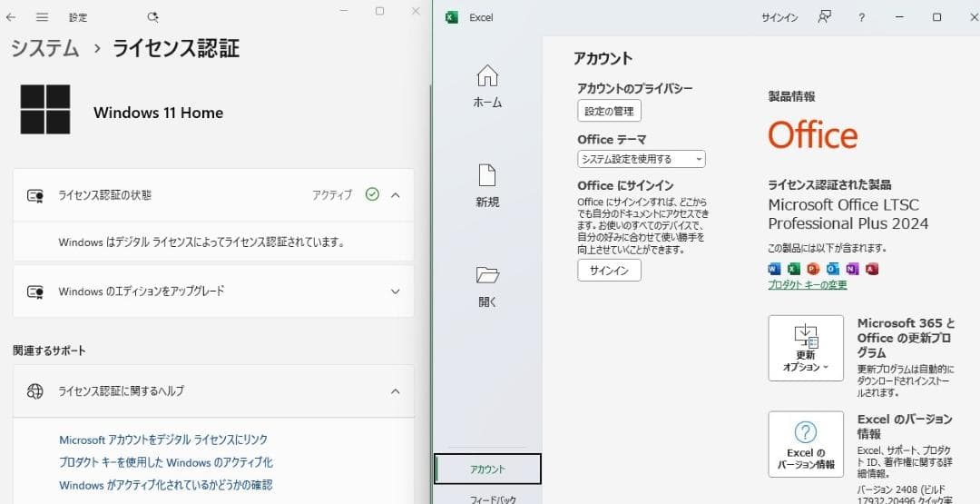Open Microsoft アカウントをデジタル ライセンスにリンク link
The image size is (980, 504).
coord(163,440)
